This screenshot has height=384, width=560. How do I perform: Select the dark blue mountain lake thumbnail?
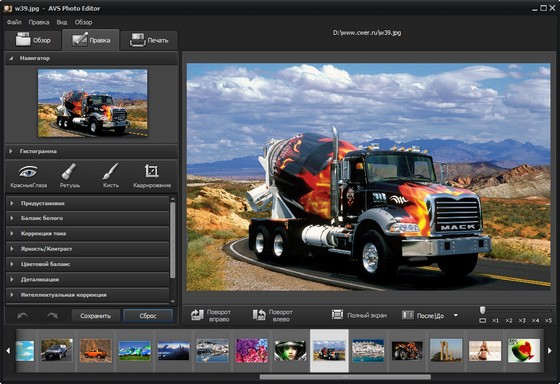pos(173,350)
